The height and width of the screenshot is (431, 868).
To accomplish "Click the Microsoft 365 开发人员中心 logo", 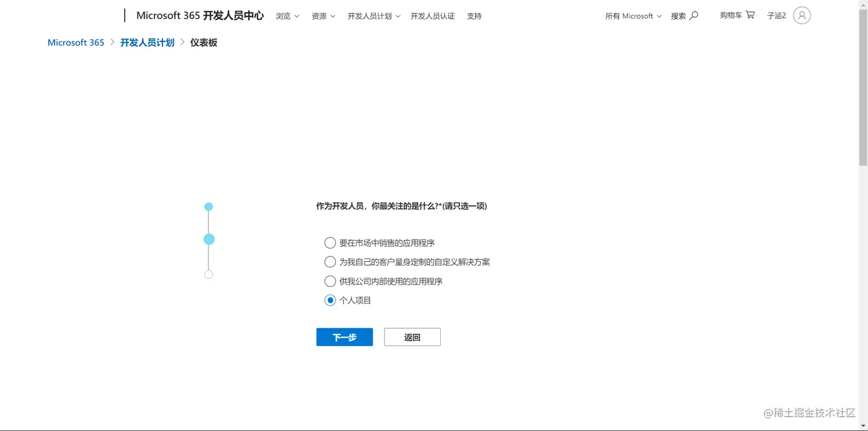I will tap(199, 15).
